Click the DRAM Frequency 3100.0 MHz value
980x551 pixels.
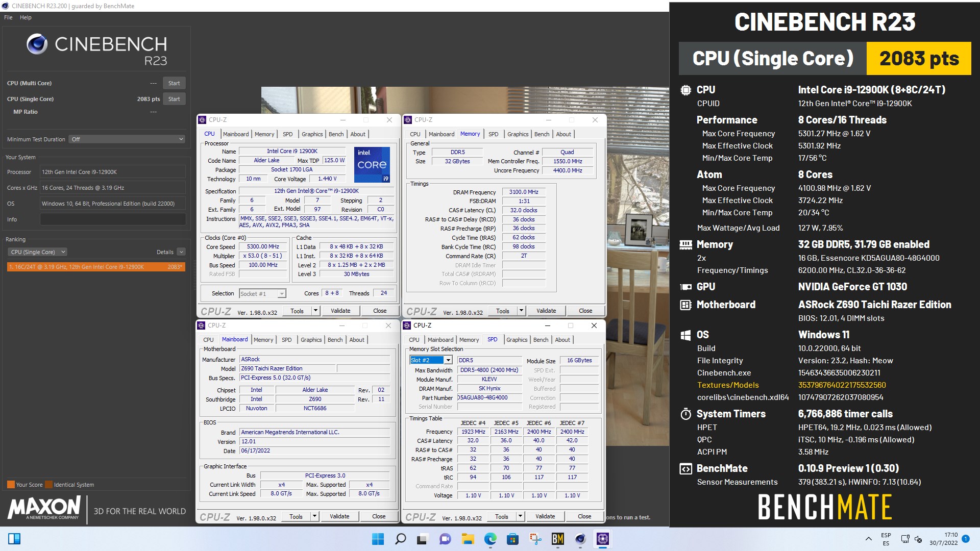point(524,192)
